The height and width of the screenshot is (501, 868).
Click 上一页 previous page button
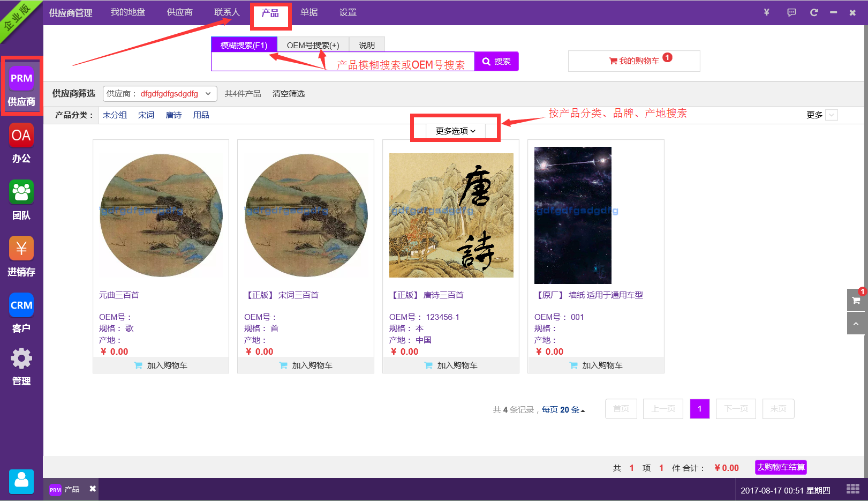click(x=663, y=409)
